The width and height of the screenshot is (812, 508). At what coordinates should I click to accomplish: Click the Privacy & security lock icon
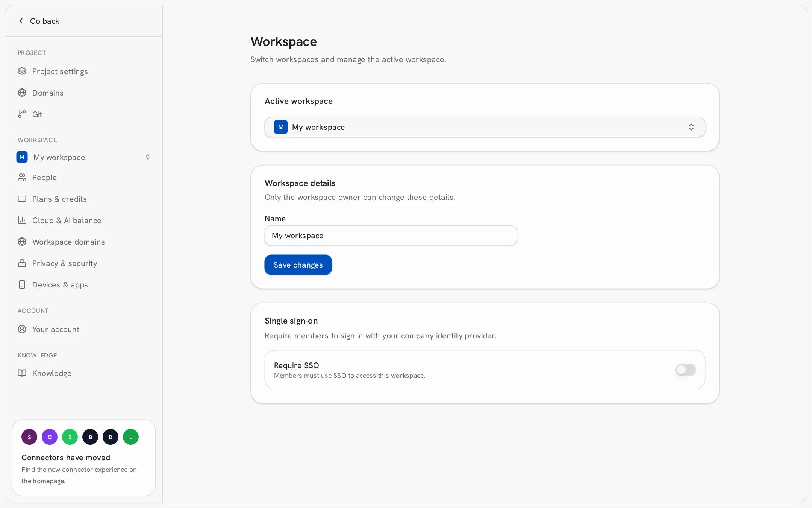click(22, 263)
